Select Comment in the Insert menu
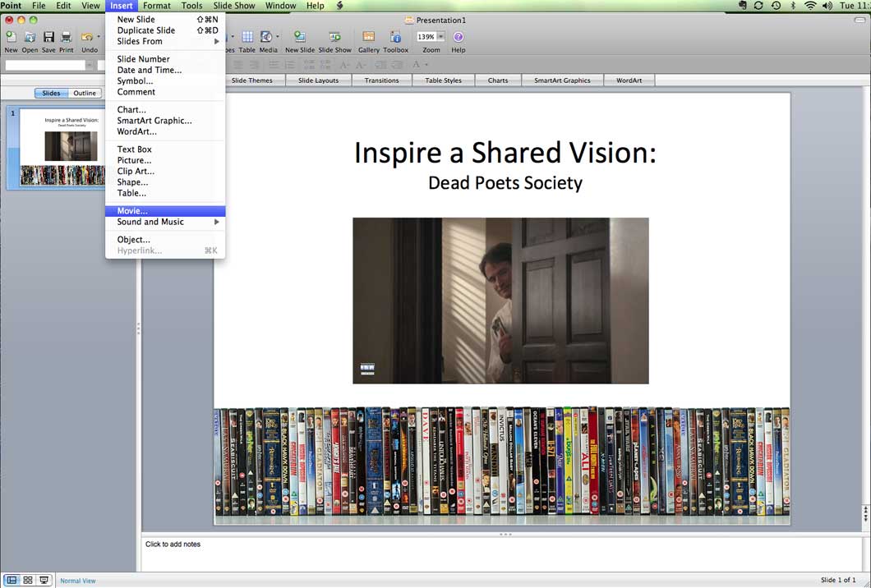 click(165, 92)
